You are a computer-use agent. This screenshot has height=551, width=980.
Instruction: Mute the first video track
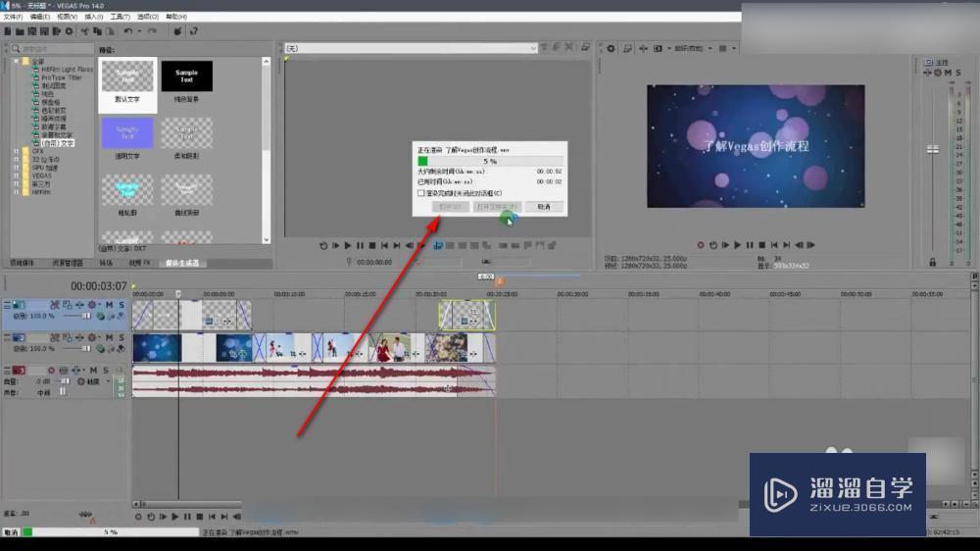[110, 305]
